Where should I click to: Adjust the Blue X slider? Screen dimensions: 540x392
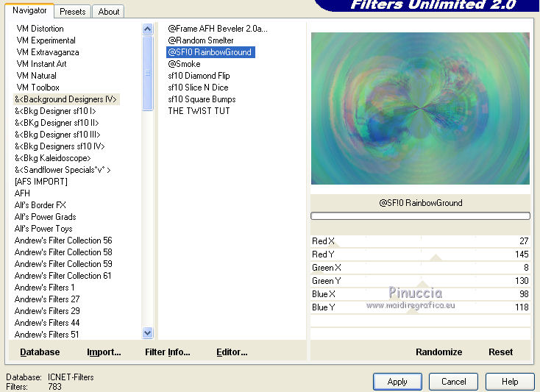[420, 294]
